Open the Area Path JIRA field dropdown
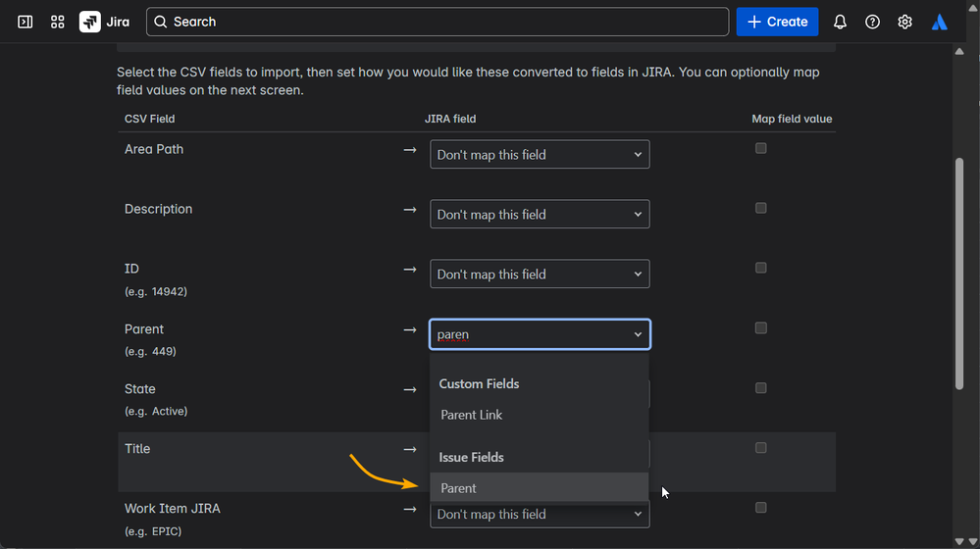The width and height of the screenshot is (980, 549). [540, 154]
